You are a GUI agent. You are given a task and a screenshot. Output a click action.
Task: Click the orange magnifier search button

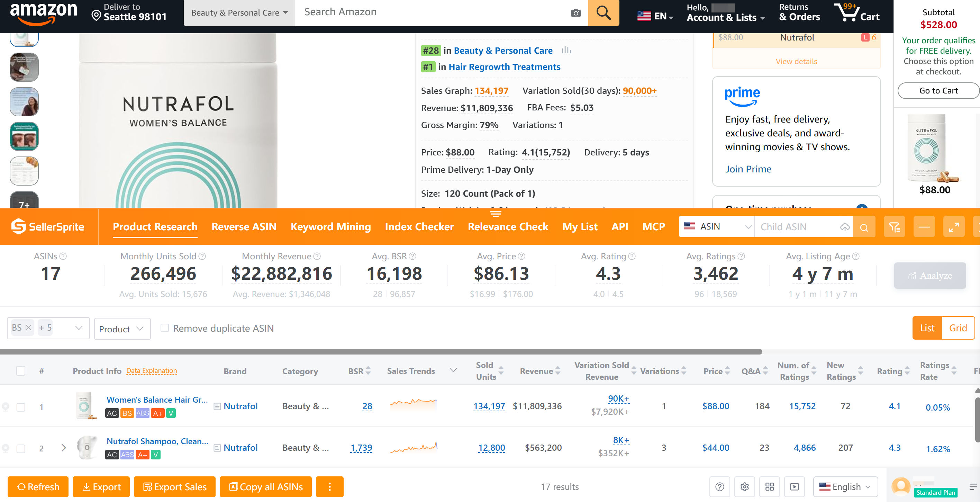point(604,13)
